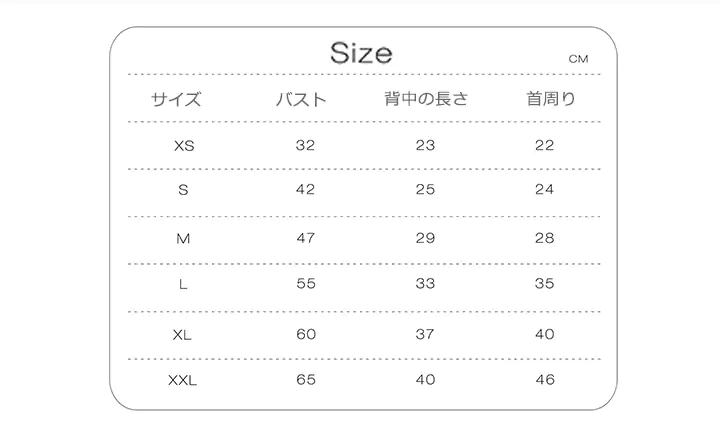Select the バスト column header

tap(301, 99)
